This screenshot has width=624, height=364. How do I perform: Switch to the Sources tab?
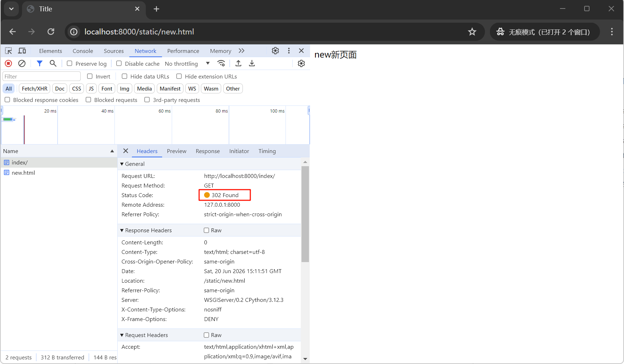click(114, 51)
